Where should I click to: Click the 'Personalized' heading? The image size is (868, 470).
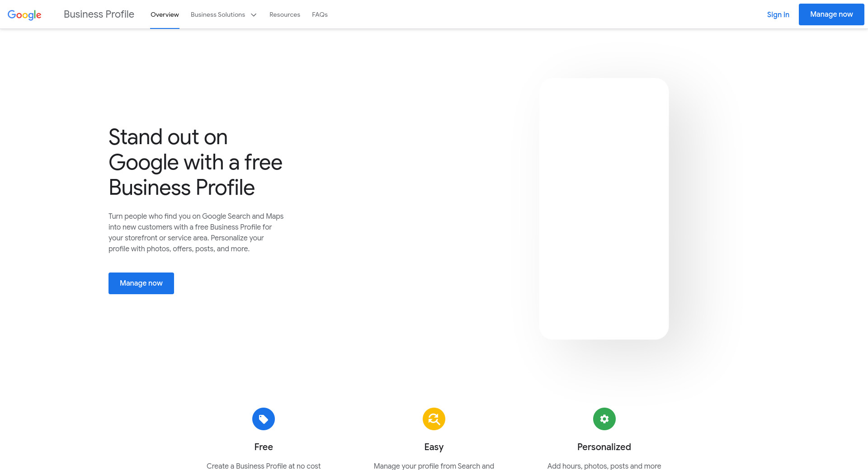604,447
